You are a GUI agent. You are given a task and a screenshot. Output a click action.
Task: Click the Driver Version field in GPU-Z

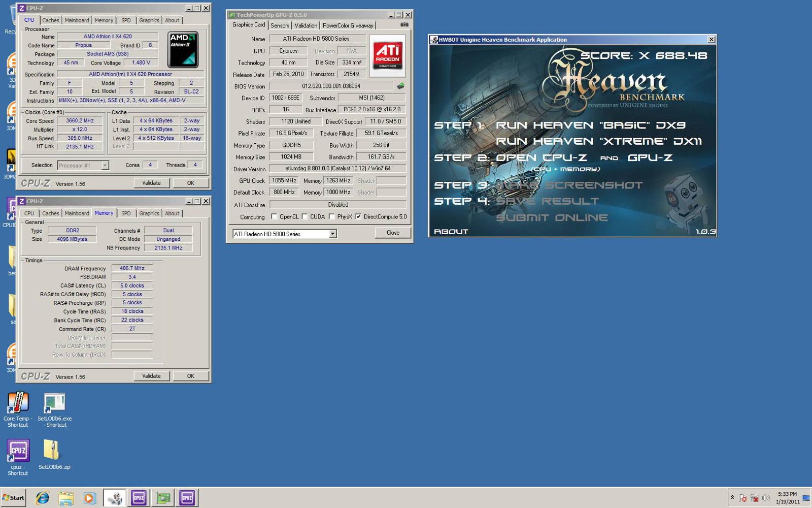click(x=337, y=169)
